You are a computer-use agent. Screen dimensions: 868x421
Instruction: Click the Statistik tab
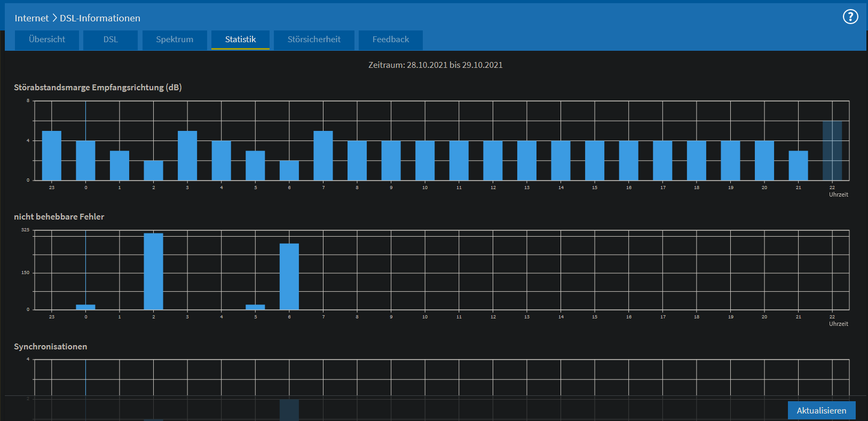coord(240,40)
